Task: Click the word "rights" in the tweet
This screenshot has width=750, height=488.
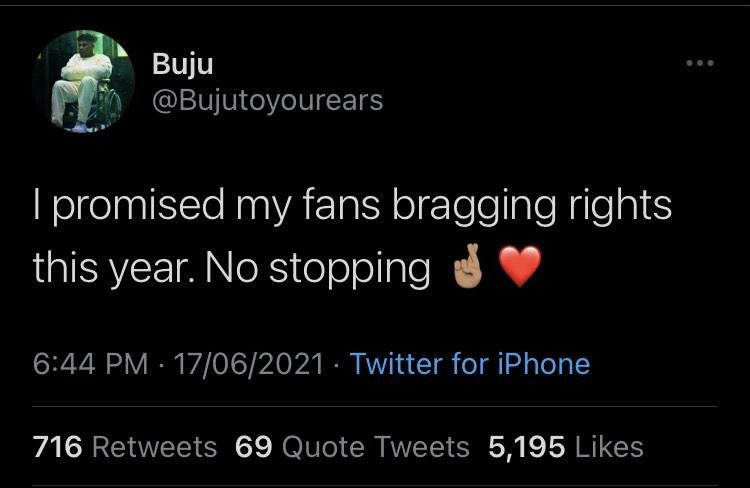Action: (x=620, y=206)
